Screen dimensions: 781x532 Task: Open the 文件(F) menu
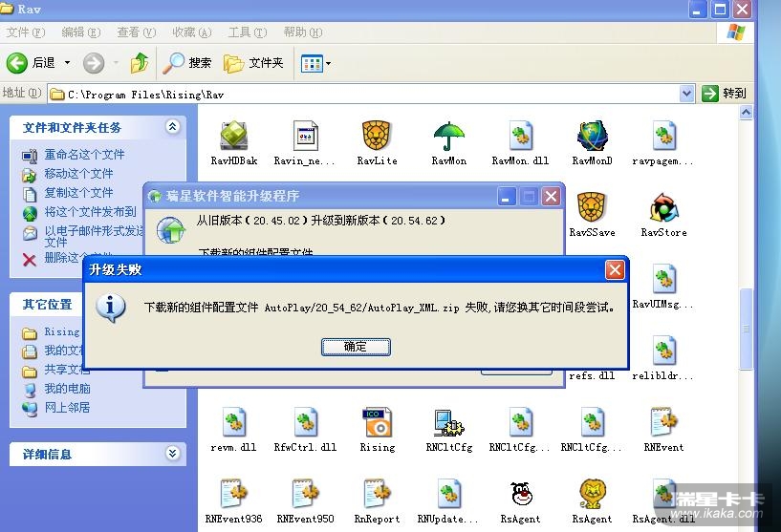tap(26, 32)
